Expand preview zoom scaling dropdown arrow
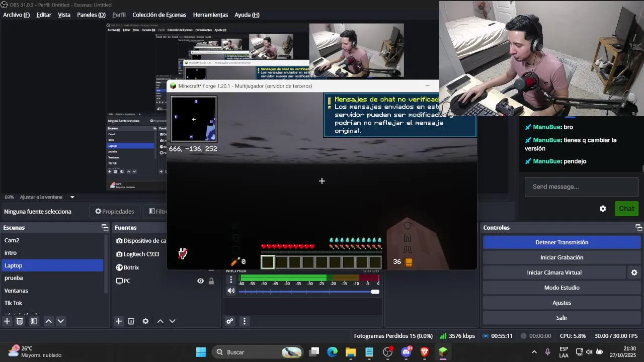 (72, 197)
